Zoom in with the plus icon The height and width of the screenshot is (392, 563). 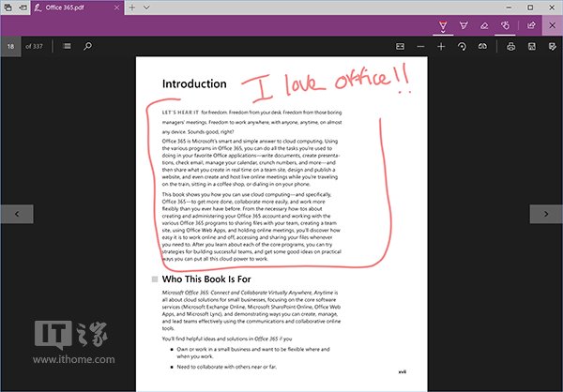click(x=441, y=46)
